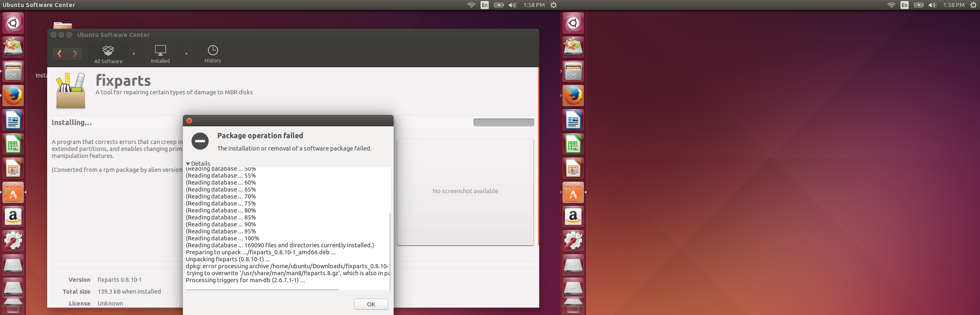
Task: Close the Package operation failed dialog
Action: (189, 121)
